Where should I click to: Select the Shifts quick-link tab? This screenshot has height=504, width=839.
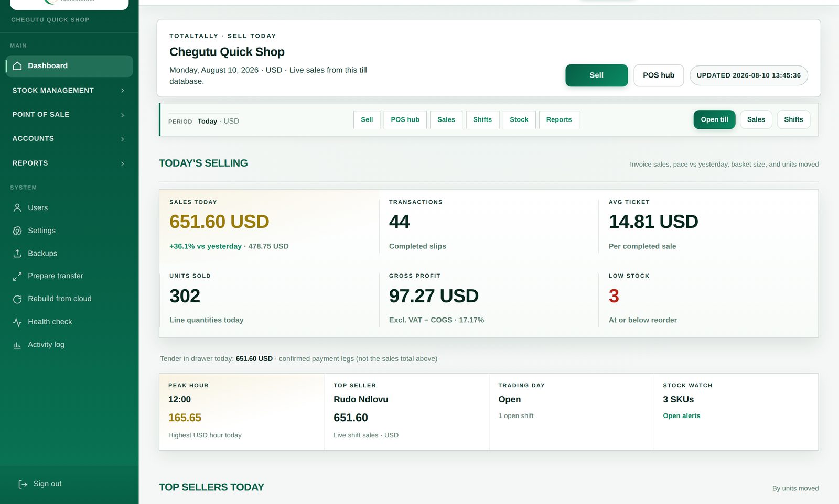[482, 119]
